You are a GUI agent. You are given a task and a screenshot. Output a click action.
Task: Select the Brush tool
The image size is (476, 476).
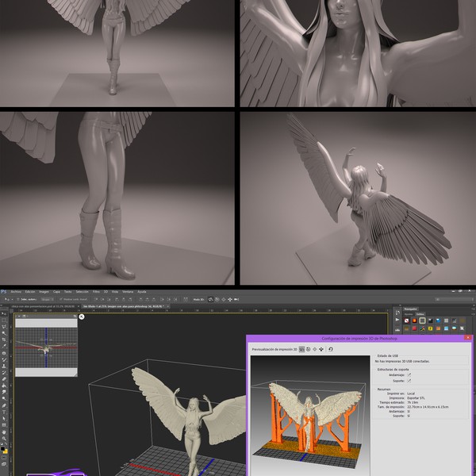point(4,359)
